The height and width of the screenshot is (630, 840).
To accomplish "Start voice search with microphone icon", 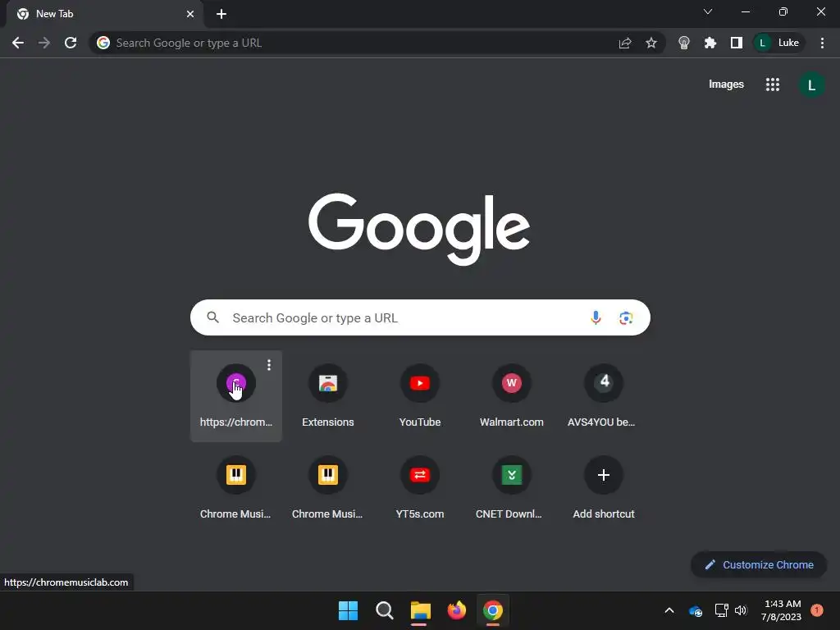I will click(596, 317).
